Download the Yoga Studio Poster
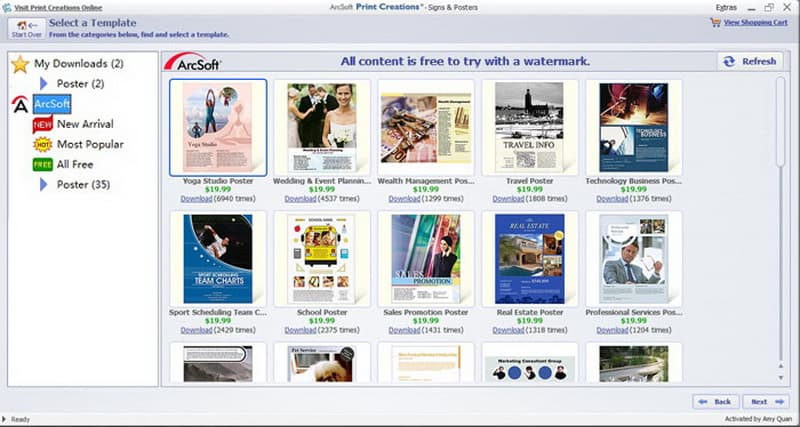Screen dimensions: 800x427 coord(196,199)
